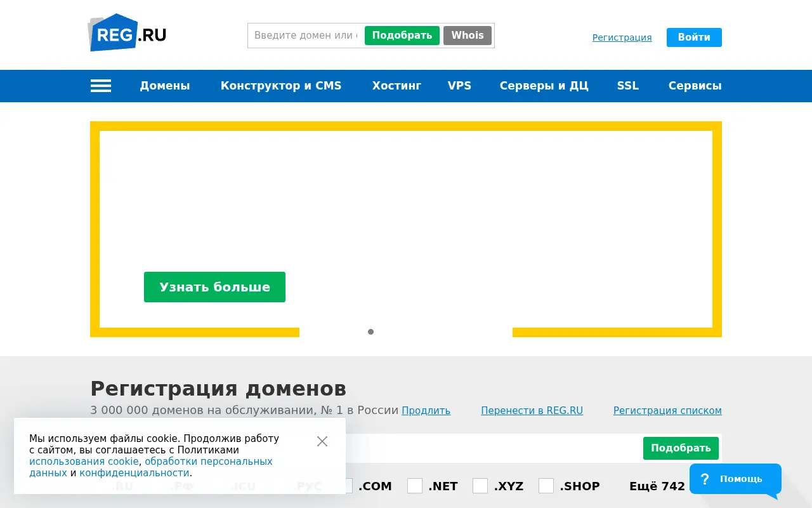The image size is (812, 508).
Task: Expand the Ещё 742 domain zones list
Action: point(657,486)
